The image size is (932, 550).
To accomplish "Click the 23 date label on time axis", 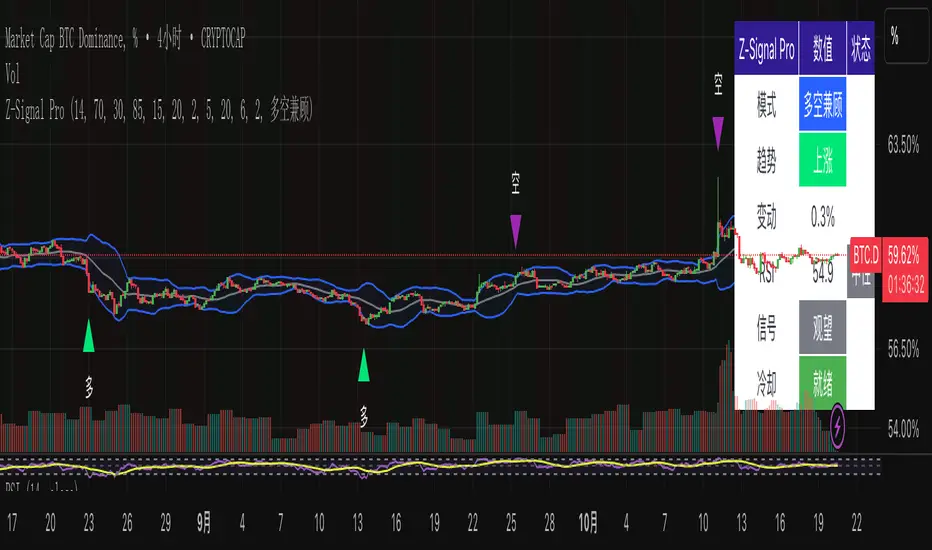I will (89, 523).
